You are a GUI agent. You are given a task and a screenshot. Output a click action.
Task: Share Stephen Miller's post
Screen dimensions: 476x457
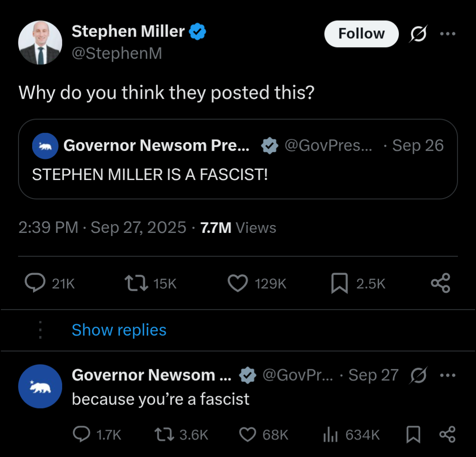[x=440, y=283]
